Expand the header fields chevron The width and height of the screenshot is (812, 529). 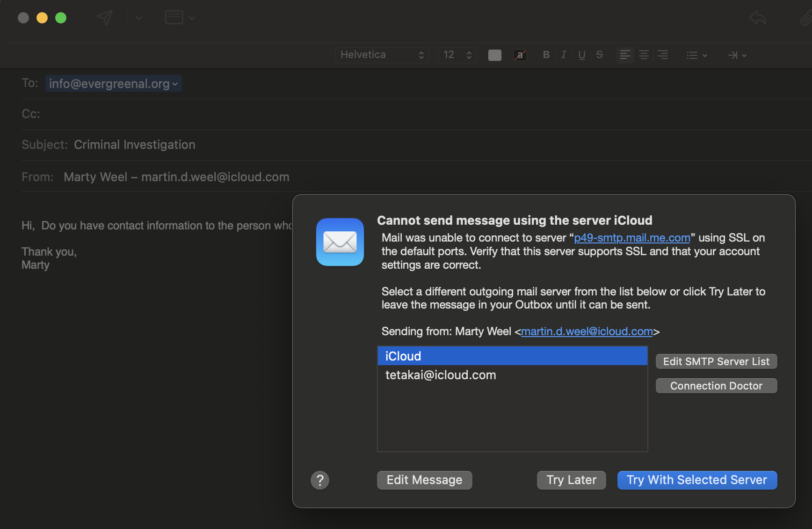(192, 18)
